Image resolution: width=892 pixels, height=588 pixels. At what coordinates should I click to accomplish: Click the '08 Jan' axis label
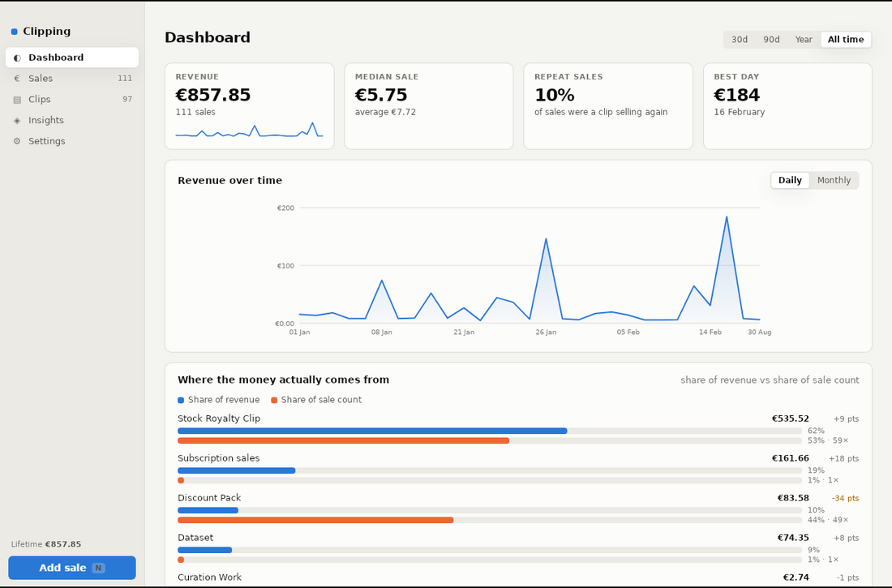point(382,333)
